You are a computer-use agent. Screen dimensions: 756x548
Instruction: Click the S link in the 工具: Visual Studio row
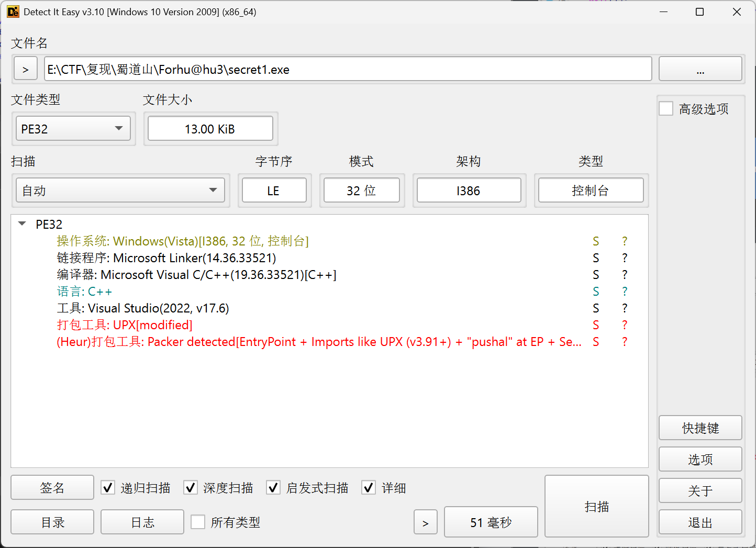pos(596,308)
